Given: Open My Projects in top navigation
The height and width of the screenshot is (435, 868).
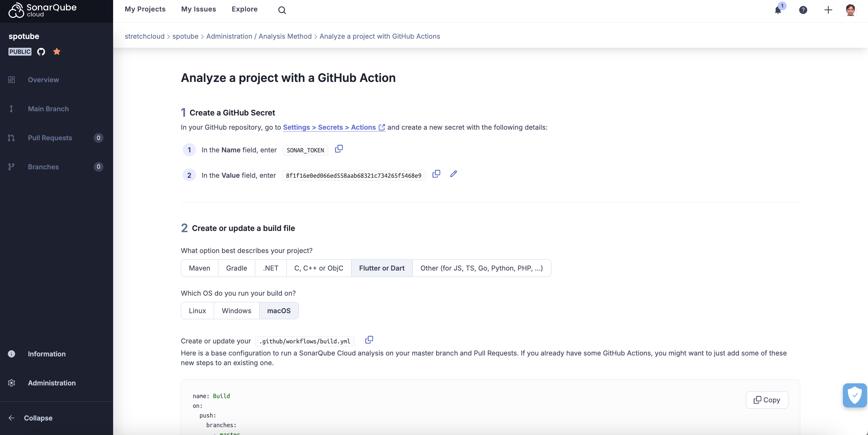Looking at the screenshot, I should point(145,9).
